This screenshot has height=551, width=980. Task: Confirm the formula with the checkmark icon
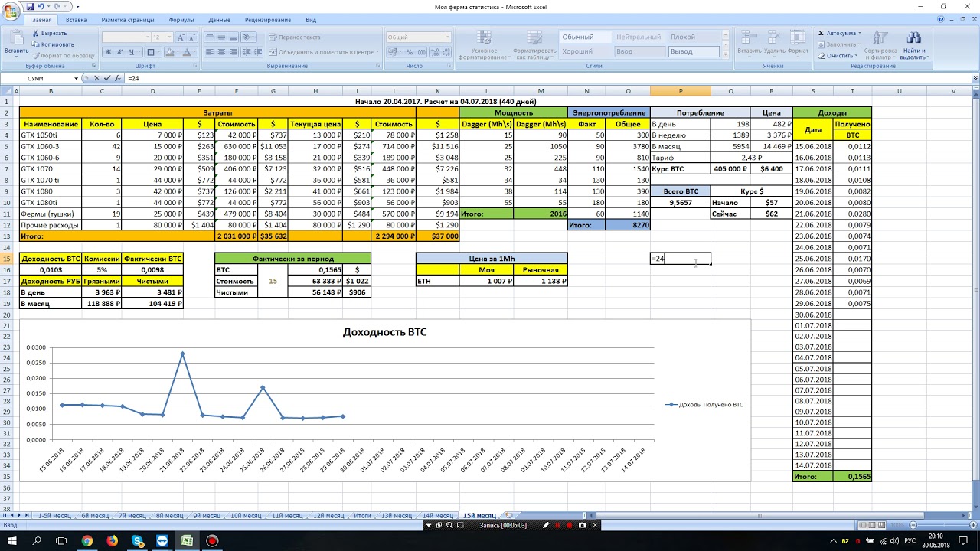click(106, 78)
